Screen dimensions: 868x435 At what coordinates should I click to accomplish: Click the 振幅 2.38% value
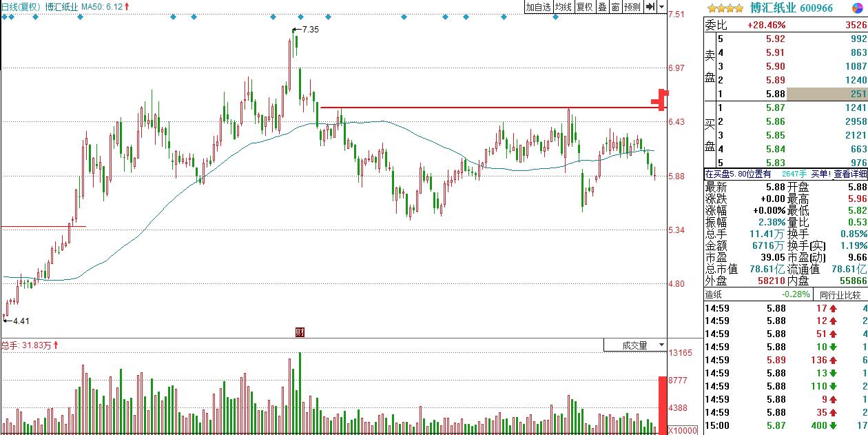[x=771, y=222]
